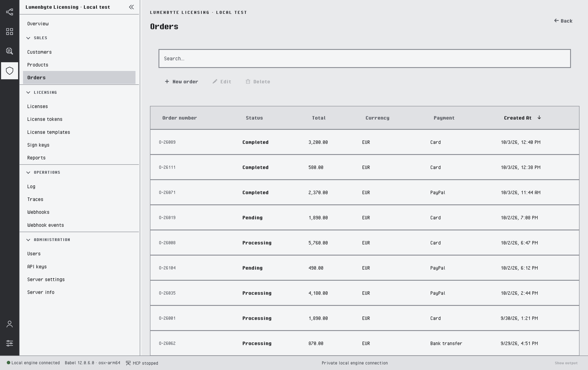Focus the Search orders field
The height and width of the screenshot is (370, 588).
point(365,59)
